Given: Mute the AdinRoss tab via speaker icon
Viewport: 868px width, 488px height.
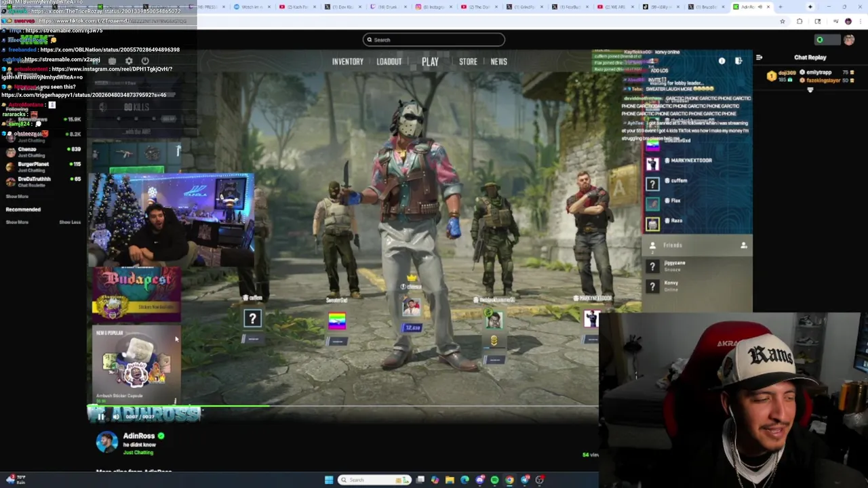Looking at the screenshot, I should click(761, 7).
